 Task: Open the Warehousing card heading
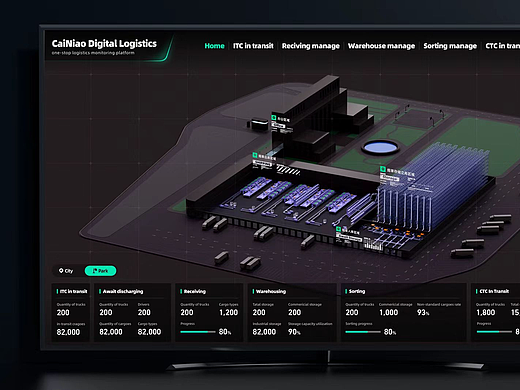pos(271,291)
